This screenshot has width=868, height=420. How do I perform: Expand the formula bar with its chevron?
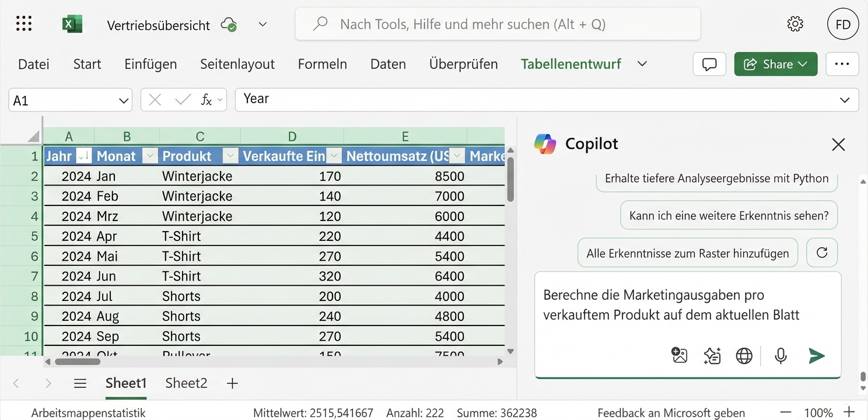(845, 99)
